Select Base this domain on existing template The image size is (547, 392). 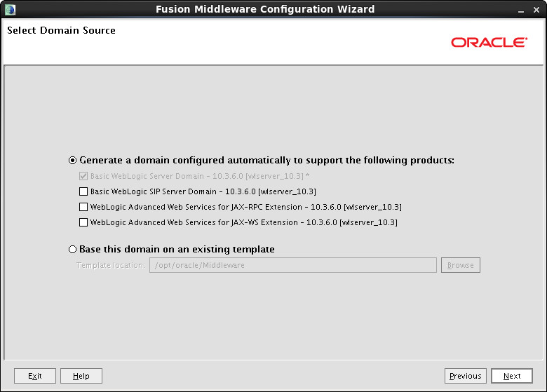72,250
